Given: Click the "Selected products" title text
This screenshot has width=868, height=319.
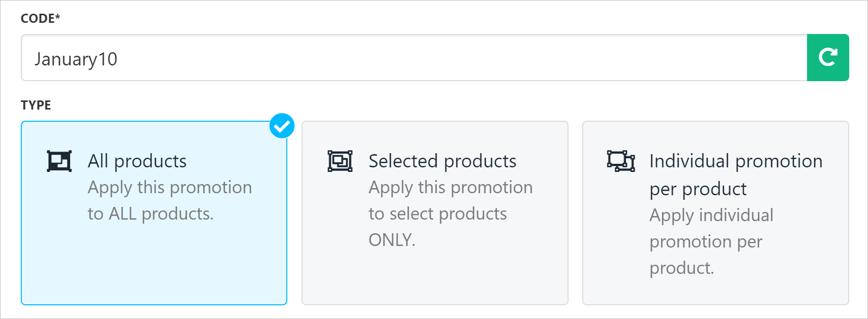Looking at the screenshot, I should (442, 161).
